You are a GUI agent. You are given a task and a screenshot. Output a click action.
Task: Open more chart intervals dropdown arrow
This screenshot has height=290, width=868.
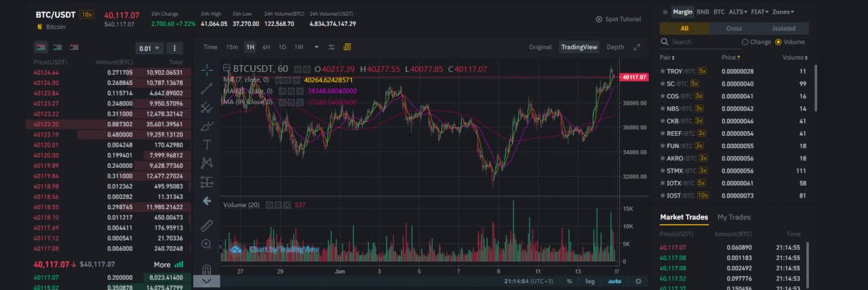coord(315,47)
